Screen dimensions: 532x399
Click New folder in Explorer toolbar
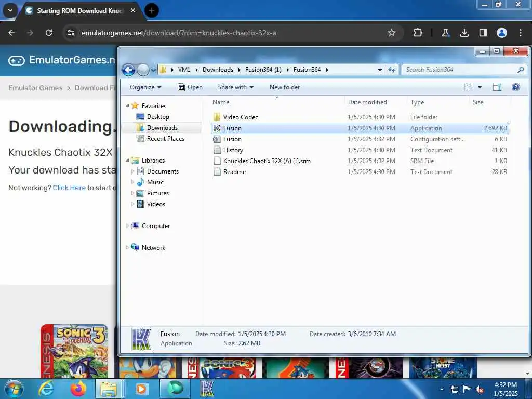tap(285, 87)
